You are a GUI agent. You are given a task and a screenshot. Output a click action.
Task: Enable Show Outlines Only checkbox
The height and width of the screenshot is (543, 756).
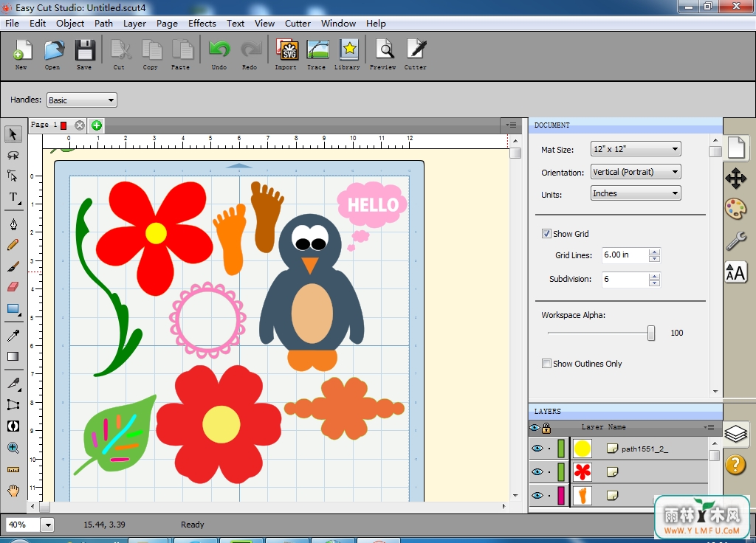[x=546, y=363]
